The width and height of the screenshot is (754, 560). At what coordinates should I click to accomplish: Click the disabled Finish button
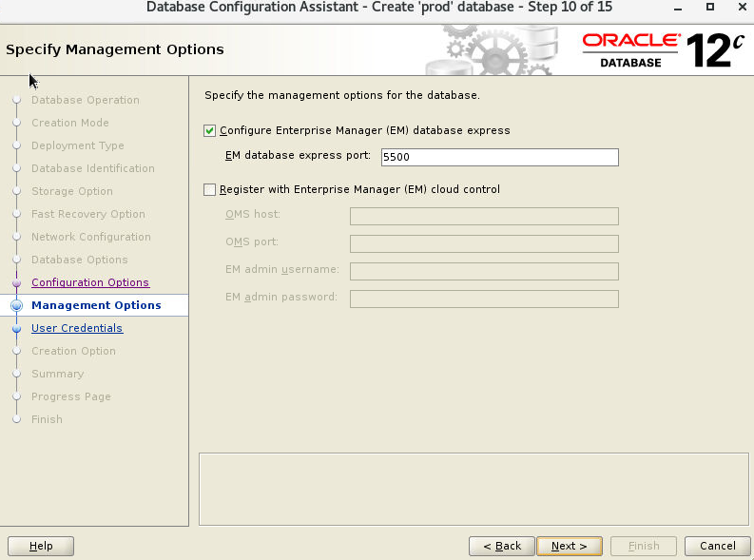(644, 546)
